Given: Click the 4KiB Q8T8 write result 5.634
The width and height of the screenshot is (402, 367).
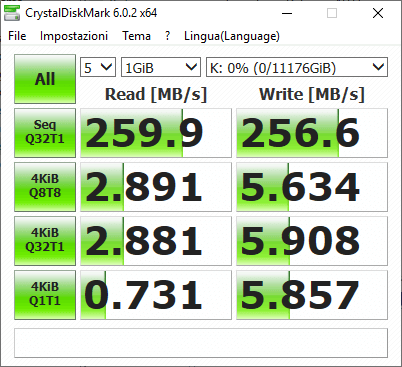Looking at the screenshot, I should 312,187.
